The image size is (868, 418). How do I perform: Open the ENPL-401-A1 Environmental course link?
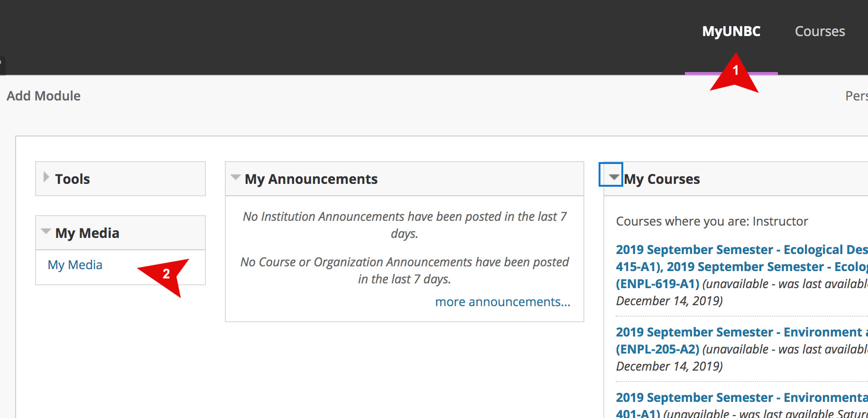(741, 398)
